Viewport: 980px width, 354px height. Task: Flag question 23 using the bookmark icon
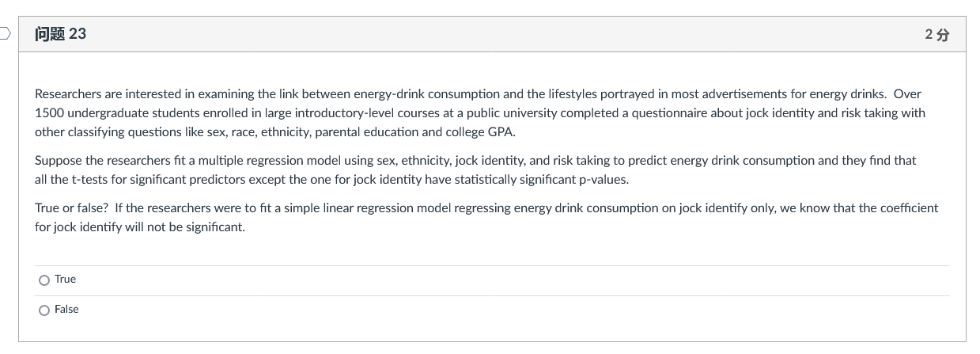[x=5, y=33]
